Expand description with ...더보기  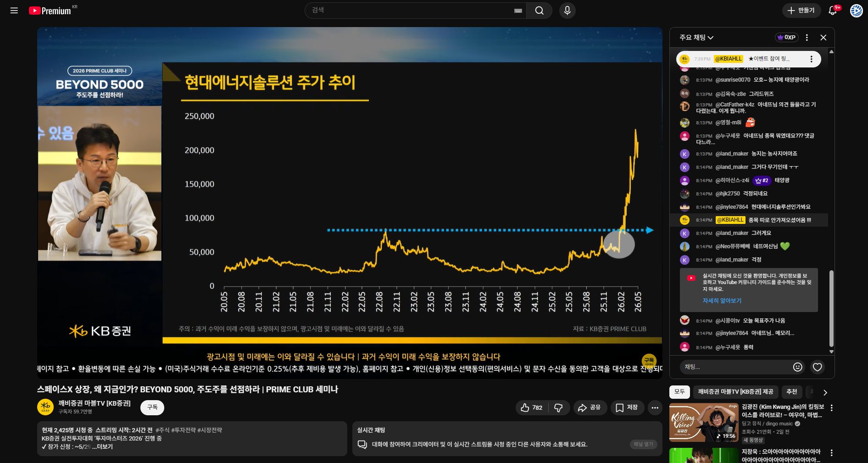click(103, 446)
